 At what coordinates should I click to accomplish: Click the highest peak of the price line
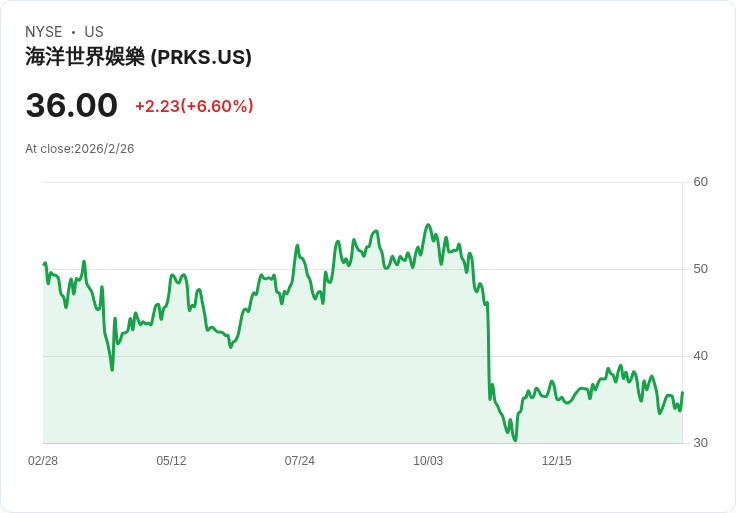[428, 225]
